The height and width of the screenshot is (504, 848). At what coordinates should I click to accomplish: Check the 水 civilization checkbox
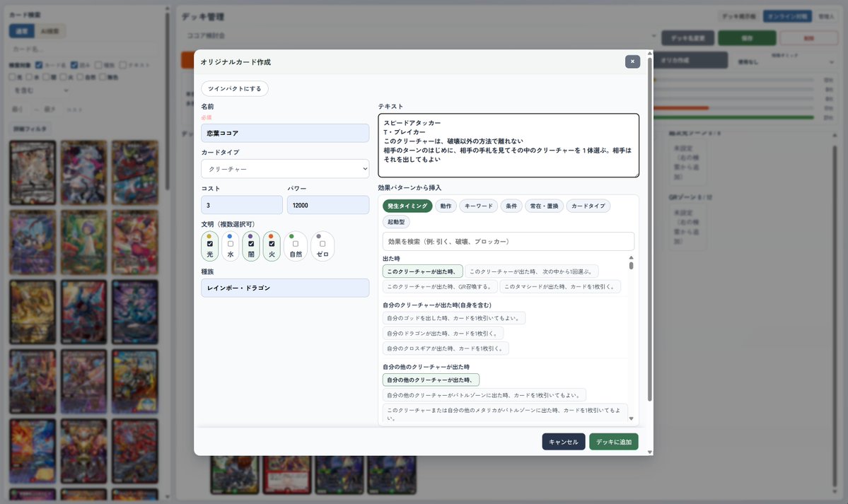231,244
